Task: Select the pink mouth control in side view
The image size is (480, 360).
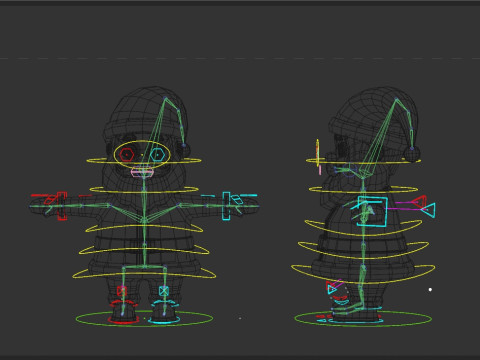Action: click(x=320, y=170)
